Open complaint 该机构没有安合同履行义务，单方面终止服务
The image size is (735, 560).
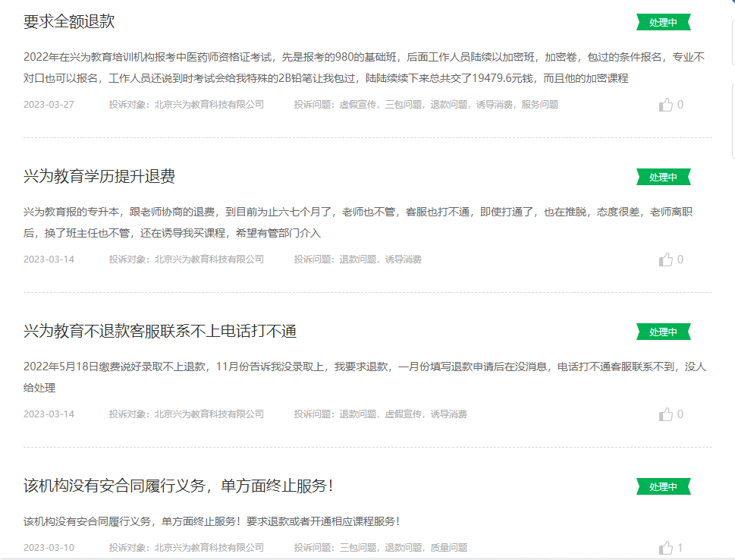(178, 486)
